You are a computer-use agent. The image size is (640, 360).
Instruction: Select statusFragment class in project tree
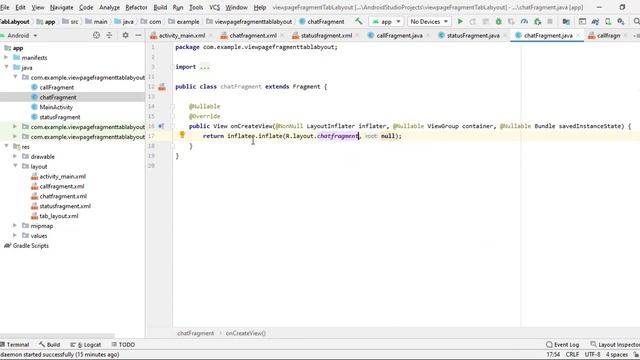60,117
